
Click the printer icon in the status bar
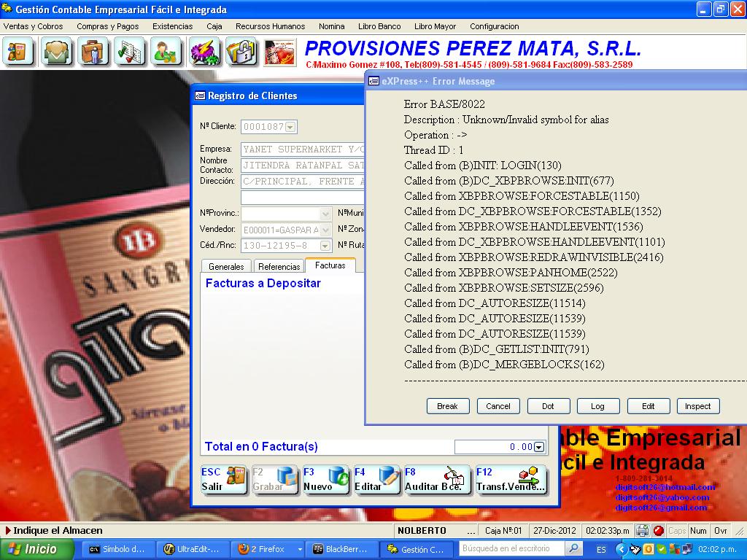pos(643,531)
